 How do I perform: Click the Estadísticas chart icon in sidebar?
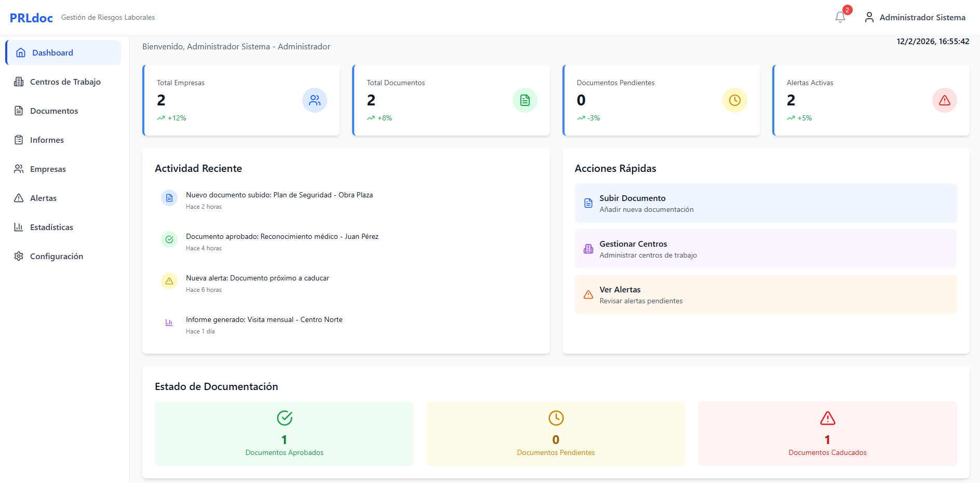pos(19,227)
